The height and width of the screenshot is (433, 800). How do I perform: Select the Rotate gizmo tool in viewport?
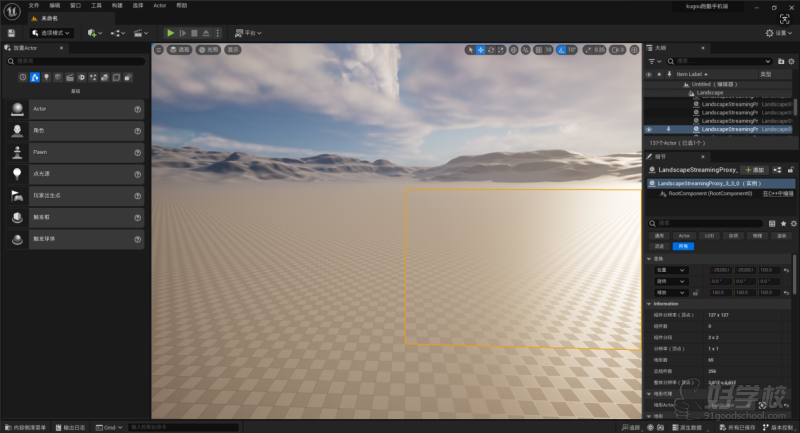[492, 49]
